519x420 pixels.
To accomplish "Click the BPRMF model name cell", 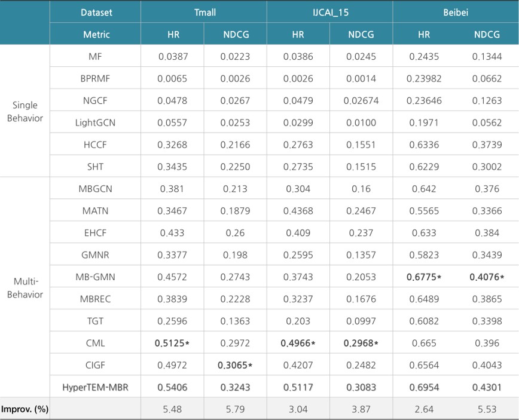I will (x=96, y=78).
